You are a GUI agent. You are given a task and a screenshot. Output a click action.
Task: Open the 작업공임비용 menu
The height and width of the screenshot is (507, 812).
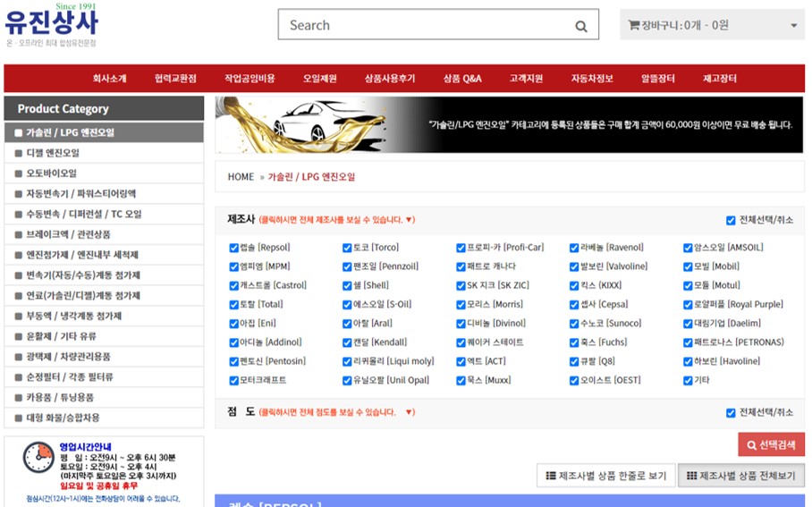point(250,79)
